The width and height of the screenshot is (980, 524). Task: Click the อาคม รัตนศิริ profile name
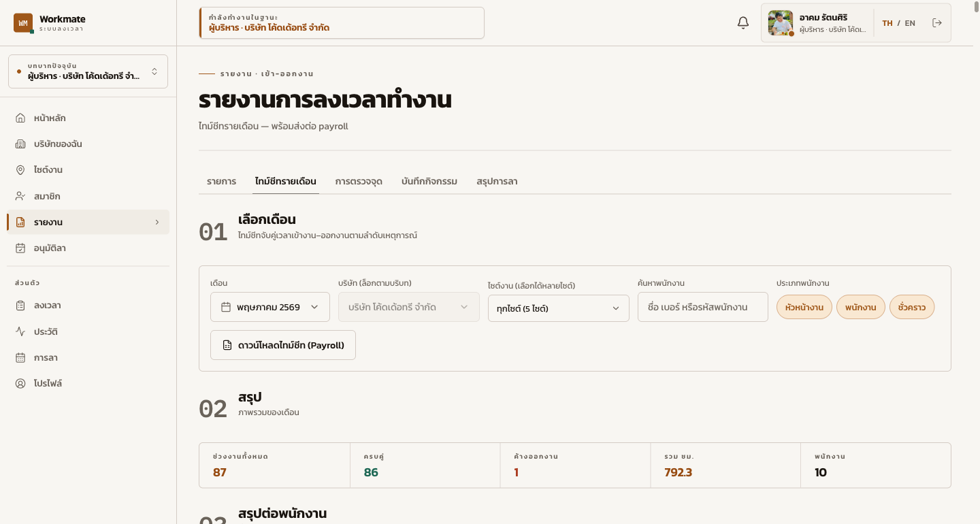click(x=823, y=17)
